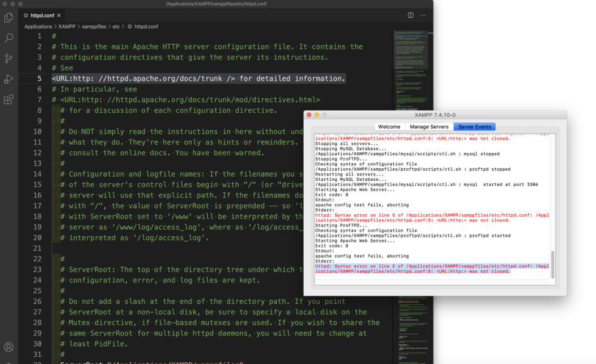596x364 pixels.
Task: Click the highlighted URL text on line 5
Action: tap(199, 78)
